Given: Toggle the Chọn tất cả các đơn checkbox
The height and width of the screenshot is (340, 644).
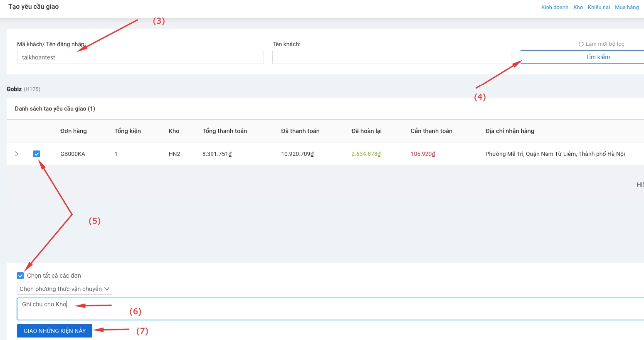Looking at the screenshot, I should coord(20,276).
